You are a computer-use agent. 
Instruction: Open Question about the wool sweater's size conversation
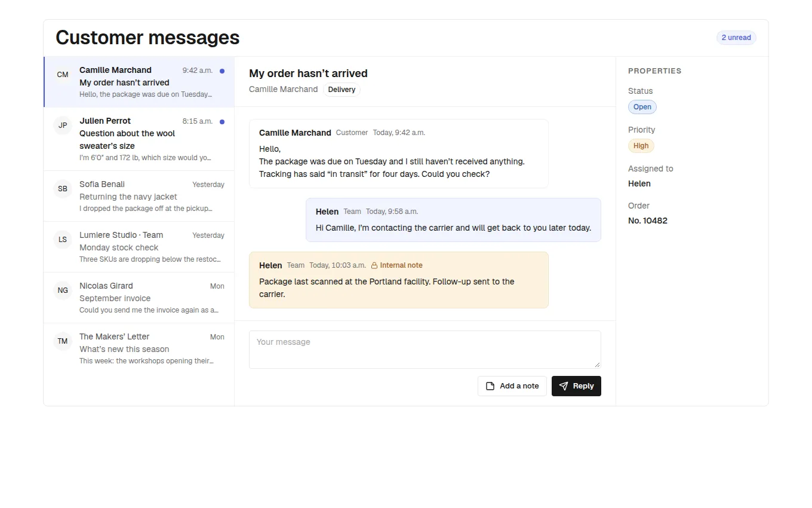(139, 139)
